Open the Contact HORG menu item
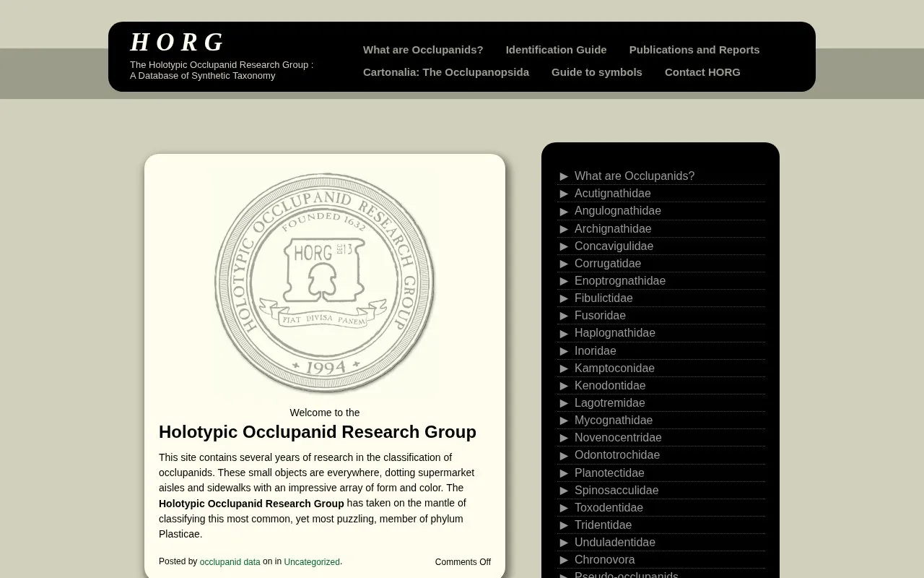Image resolution: width=924 pixels, height=578 pixels. click(x=702, y=72)
